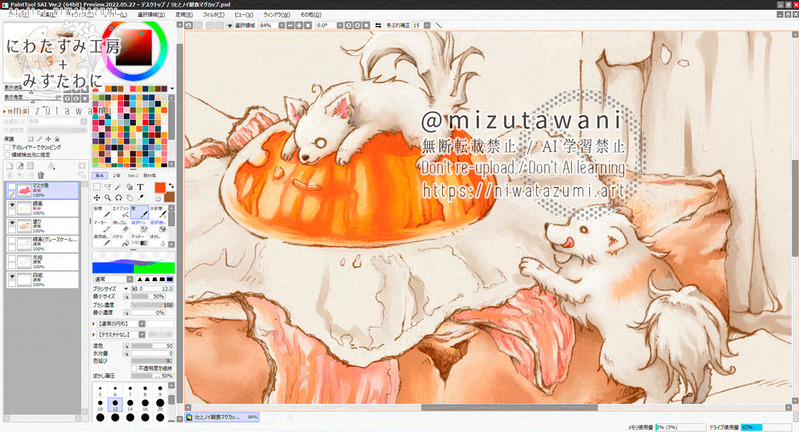Choose the エアブラシ airbrush tool

(121, 212)
